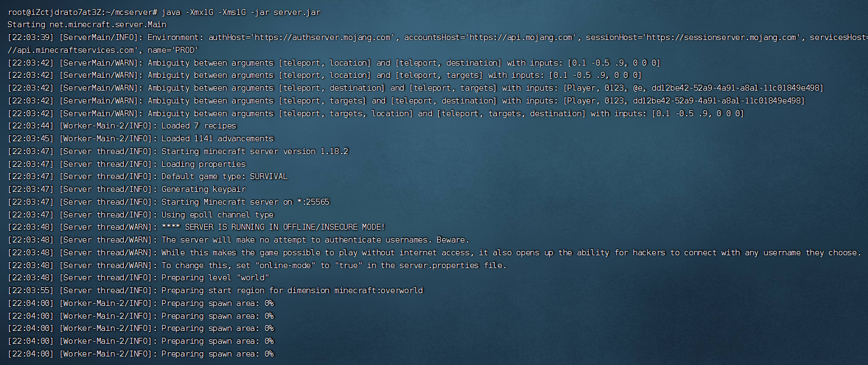Click the api.mojang.com accounts URL

coord(521,37)
